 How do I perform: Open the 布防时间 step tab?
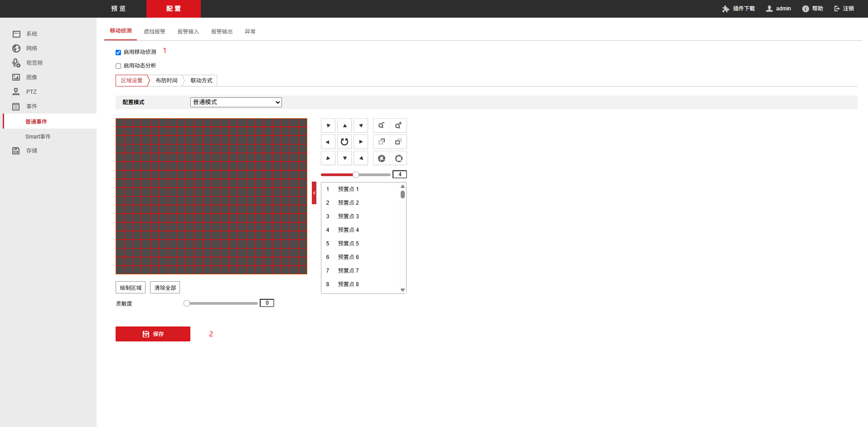(166, 81)
